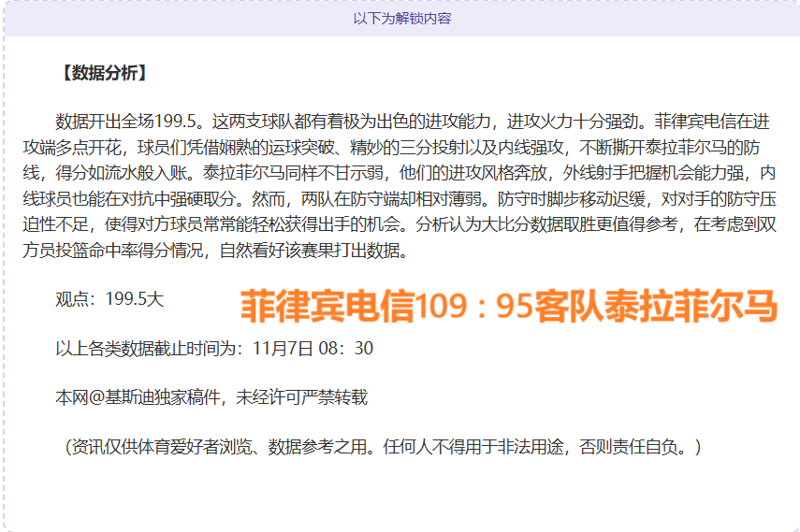The image size is (800, 532).
Task: Click 以上各类数据截止时间为 text
Action: [148, 349]
